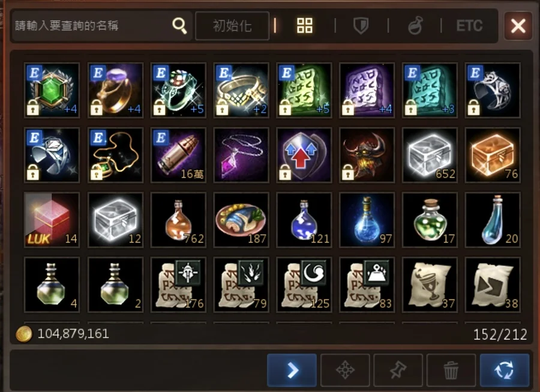Click the orange treasure chest with 76
540x392 pixels.
pyautogui.click(x=493, y=155)
